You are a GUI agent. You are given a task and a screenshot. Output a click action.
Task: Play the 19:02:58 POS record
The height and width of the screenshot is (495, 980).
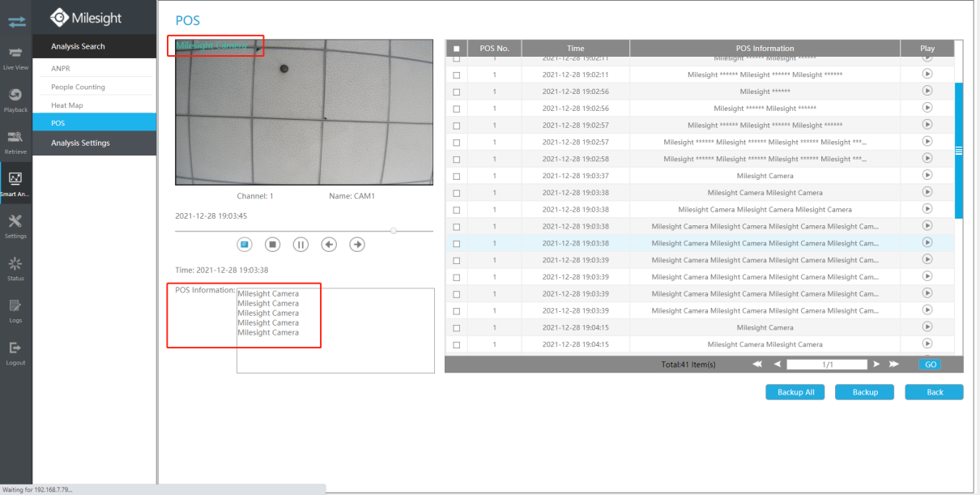[x=927, y=158]
